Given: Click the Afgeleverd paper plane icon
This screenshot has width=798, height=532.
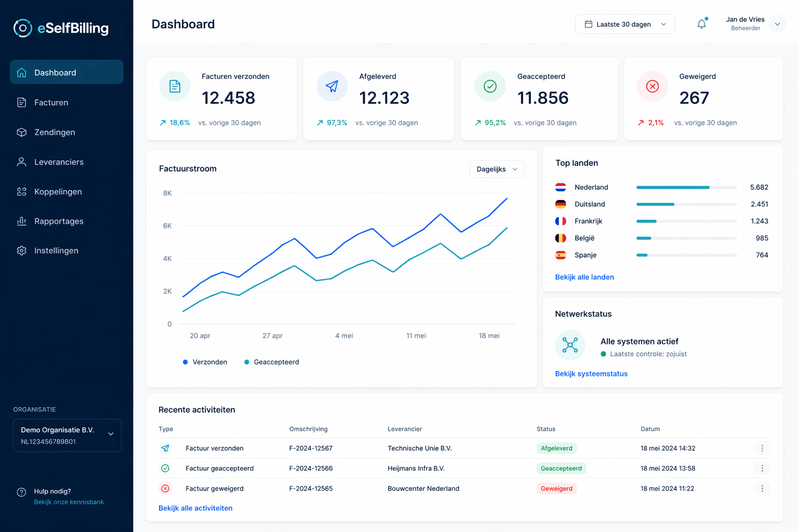Looking at the screenshot, I should coord(332,86).
